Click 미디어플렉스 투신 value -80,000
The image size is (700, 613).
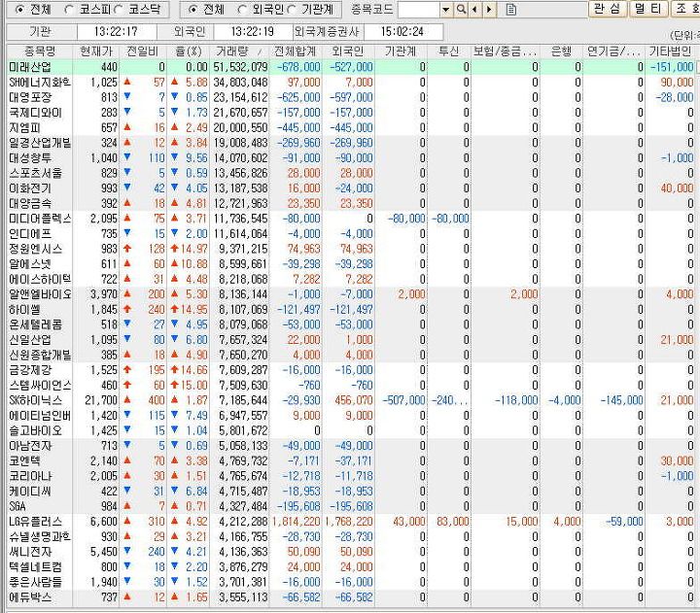450,219
